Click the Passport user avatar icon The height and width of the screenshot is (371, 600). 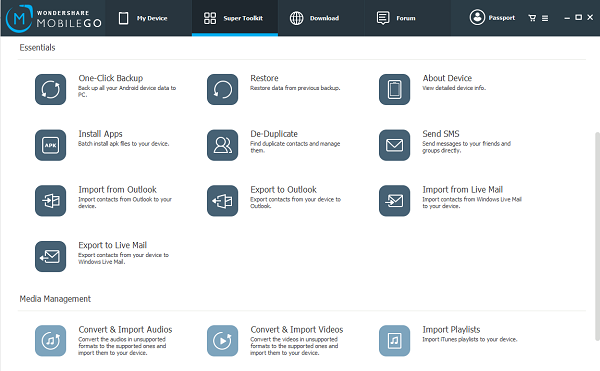(x=477, y=17)
